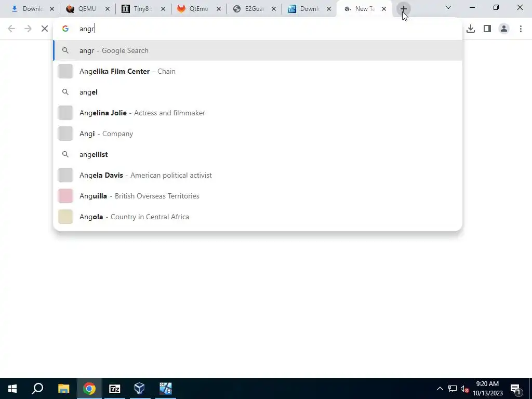The height and width of the screenshot is (399, 532).
Task: Open the Chrome profile avatar
Action: (x=504, y=29)
